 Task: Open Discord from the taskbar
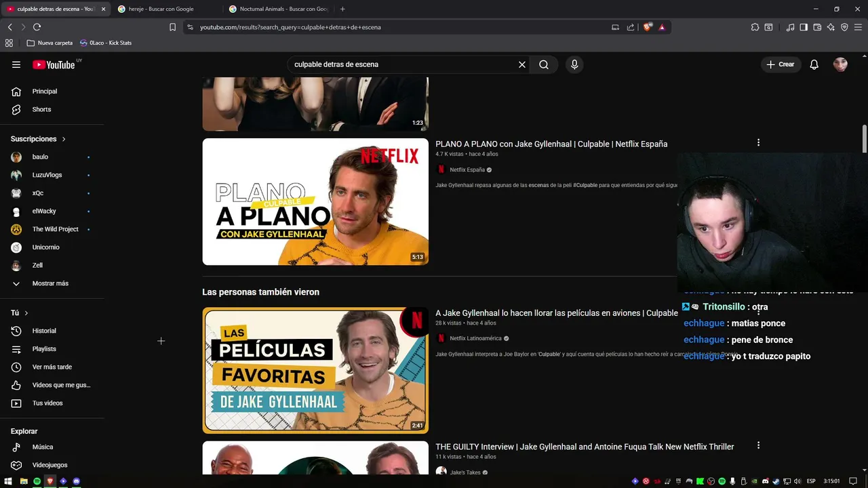click(x=77, y=481)
